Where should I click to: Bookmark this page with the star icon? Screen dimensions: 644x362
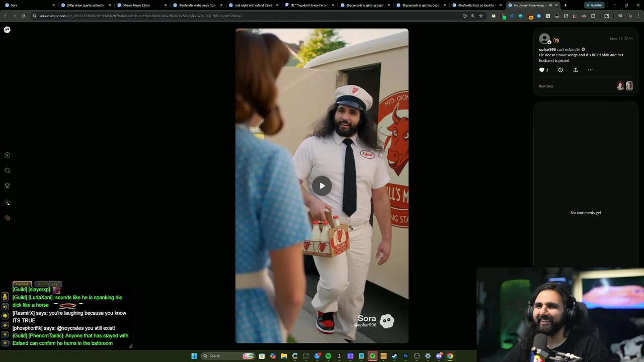click(481, 16)
